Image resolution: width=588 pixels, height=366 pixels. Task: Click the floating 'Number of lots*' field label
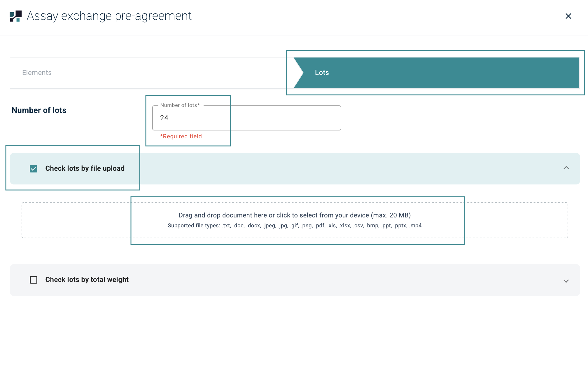(x=180, y=105)
